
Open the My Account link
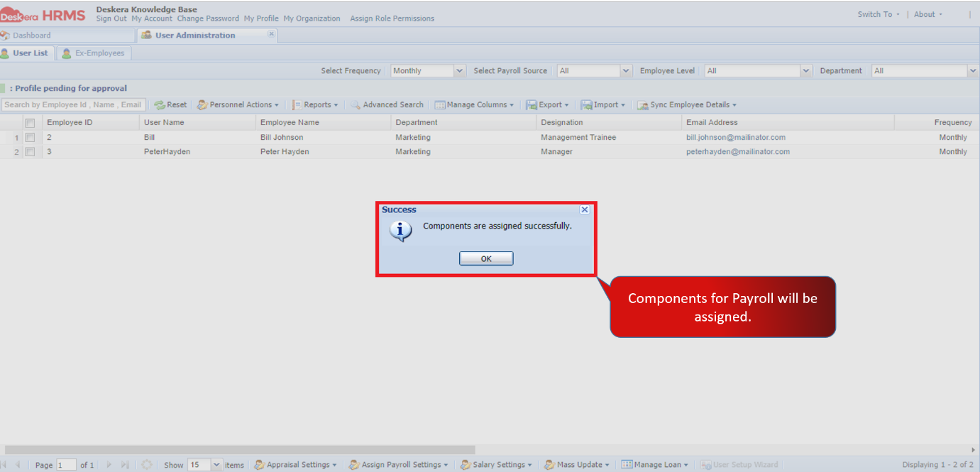tap(152, 18)
